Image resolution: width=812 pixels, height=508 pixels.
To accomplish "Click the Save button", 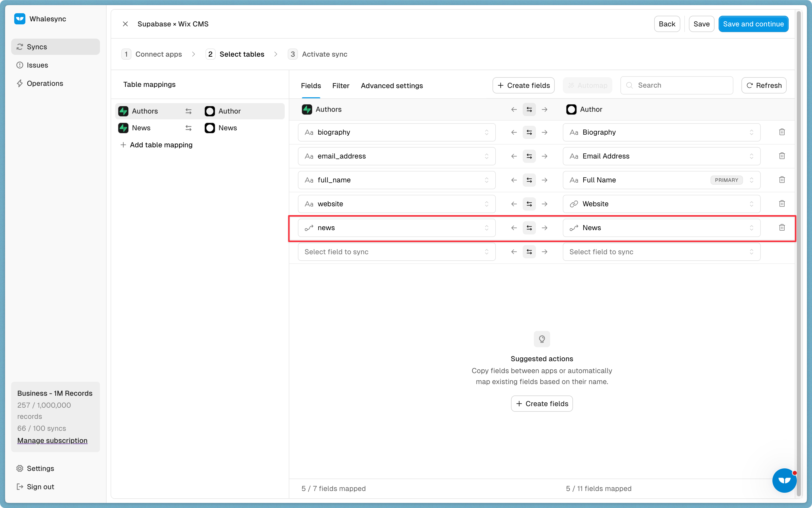I will [701, 24].
